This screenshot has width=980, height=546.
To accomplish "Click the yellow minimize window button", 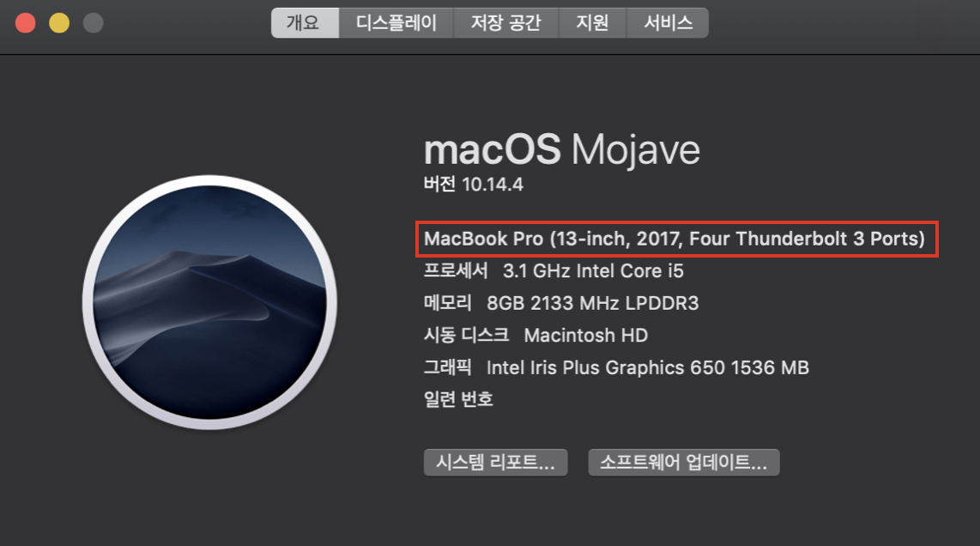I will click(59, 23).
